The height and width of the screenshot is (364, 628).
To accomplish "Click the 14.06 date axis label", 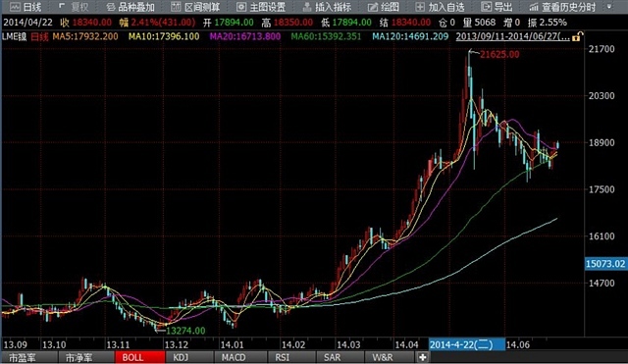I will tap(518, 344).
